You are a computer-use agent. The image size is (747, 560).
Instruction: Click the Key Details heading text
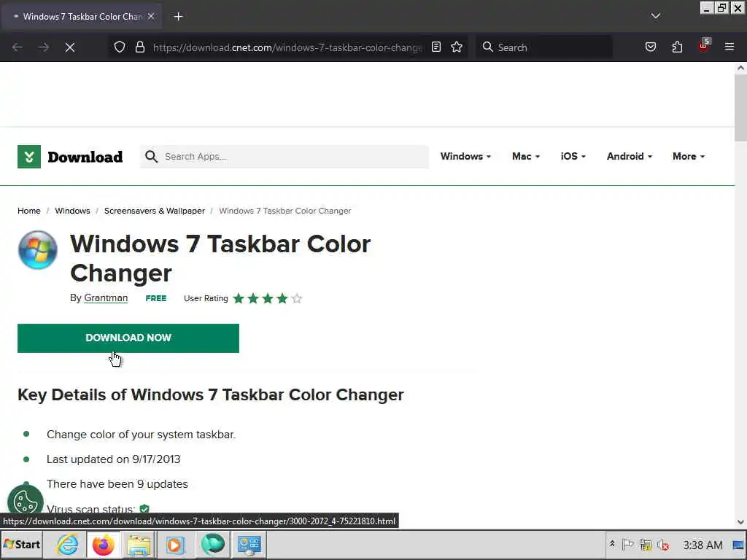click(211, 394)
